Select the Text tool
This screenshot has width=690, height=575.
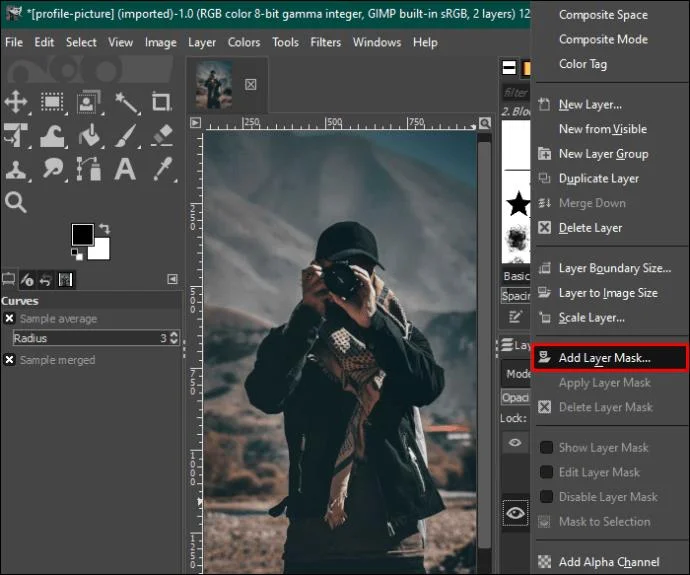(x=125, y=169)
